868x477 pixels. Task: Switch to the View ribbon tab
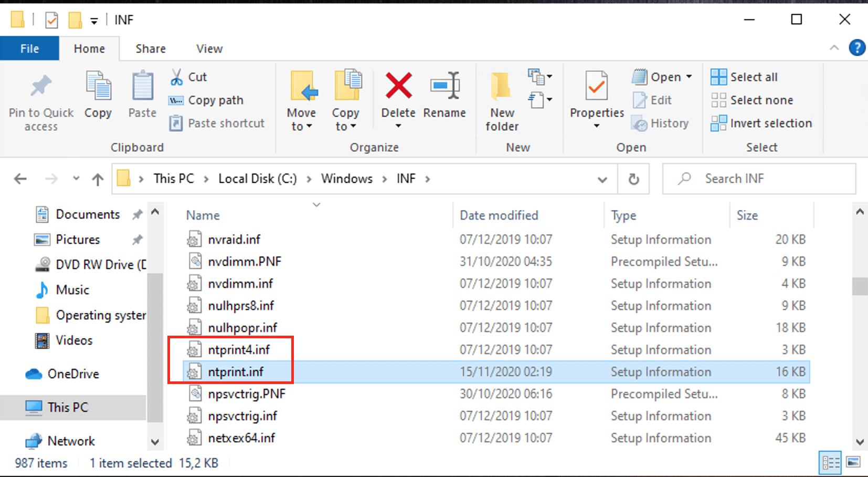click(209, 49)
